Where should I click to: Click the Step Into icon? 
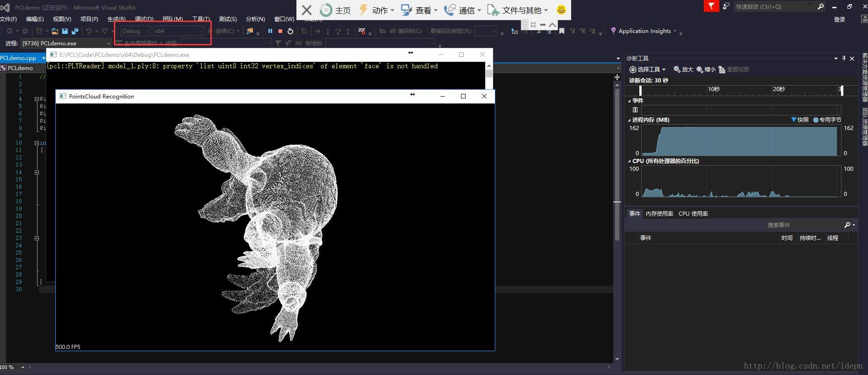point(328,31)
